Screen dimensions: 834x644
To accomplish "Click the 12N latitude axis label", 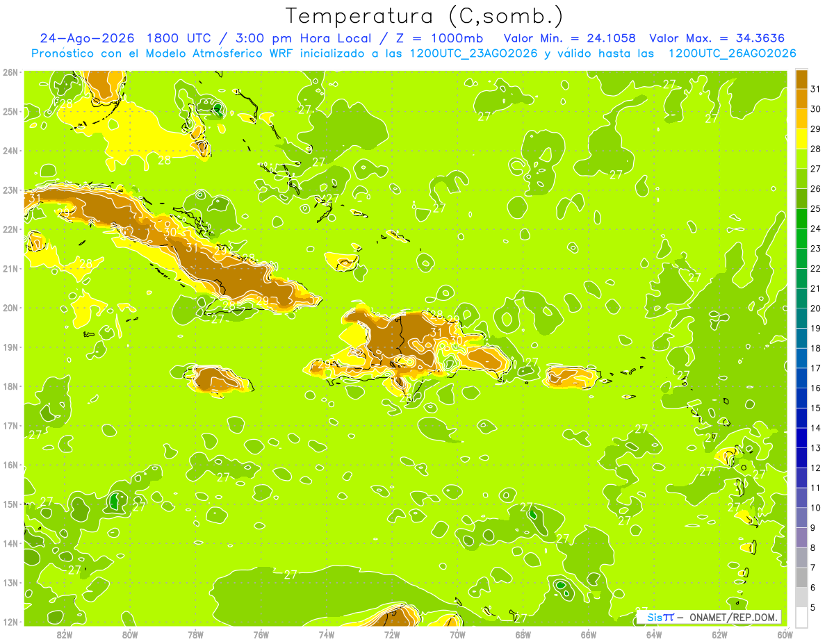I will tap(10, 622).
